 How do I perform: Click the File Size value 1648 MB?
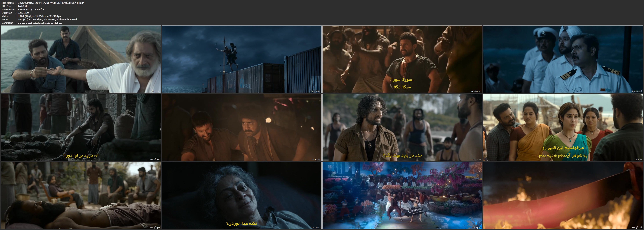(x=23, y=6)
